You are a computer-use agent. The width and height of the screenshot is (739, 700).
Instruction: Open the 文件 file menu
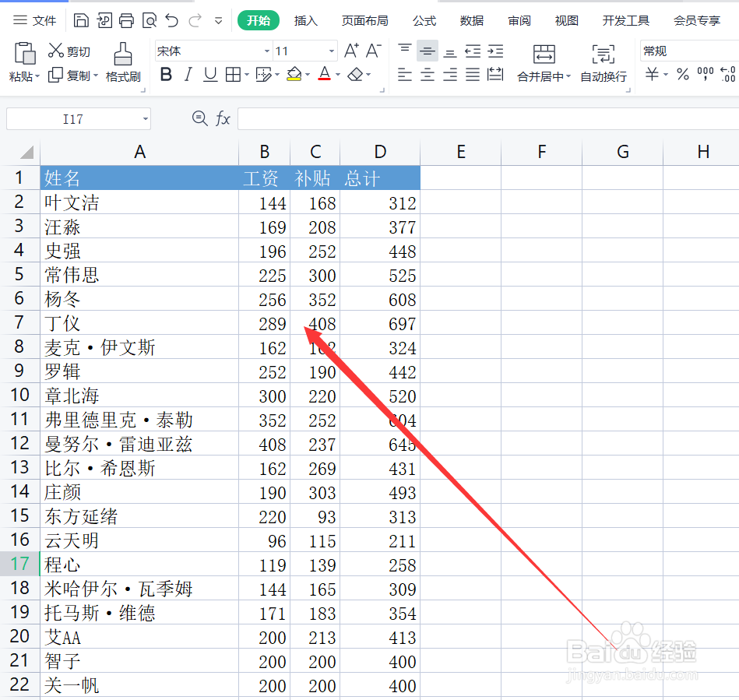pyautogui.click(x=34, y=20)
